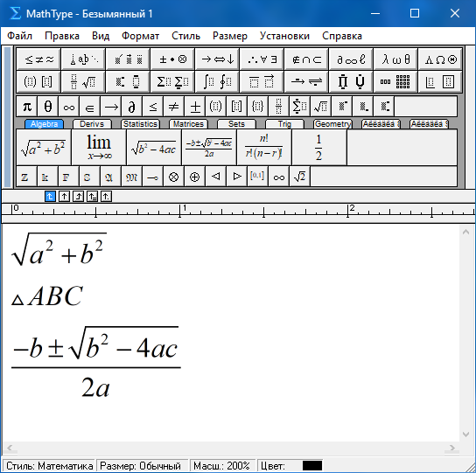Open the fraction and radical templates palette
The width and height of the screenshot is (476, 473).
(83, 81)
